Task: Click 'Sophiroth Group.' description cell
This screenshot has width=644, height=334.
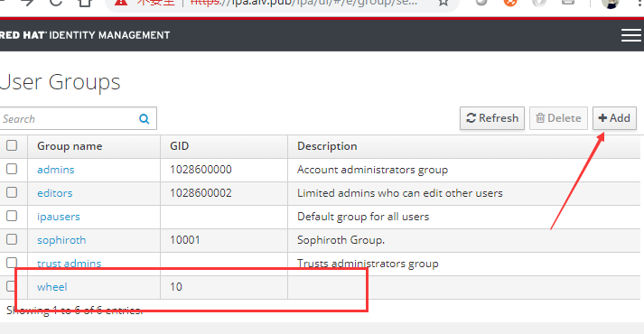Action: pos(341,240)
